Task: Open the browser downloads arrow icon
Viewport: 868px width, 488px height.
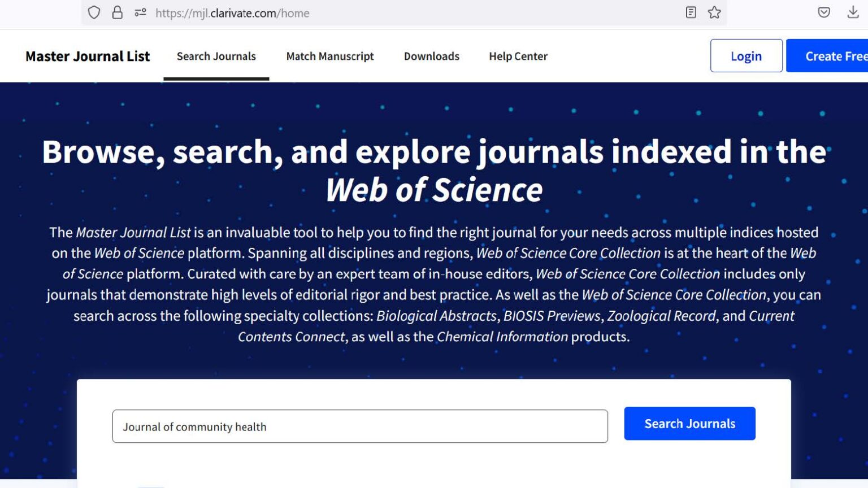Action: [x=853, y=12]
